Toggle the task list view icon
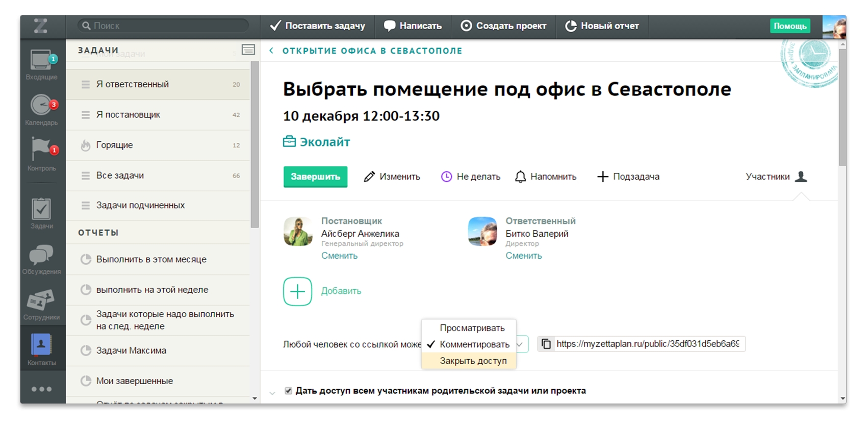The image size is (868, 428). (248, 49)
